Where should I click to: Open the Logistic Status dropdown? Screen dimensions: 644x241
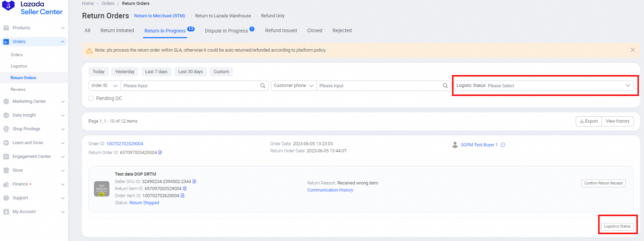click(544, 86)
